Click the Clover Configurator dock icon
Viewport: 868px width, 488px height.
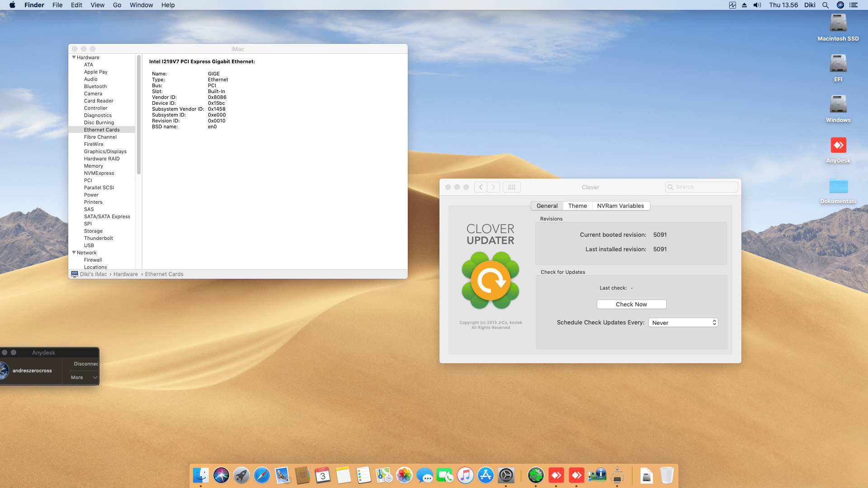point(536,475)
